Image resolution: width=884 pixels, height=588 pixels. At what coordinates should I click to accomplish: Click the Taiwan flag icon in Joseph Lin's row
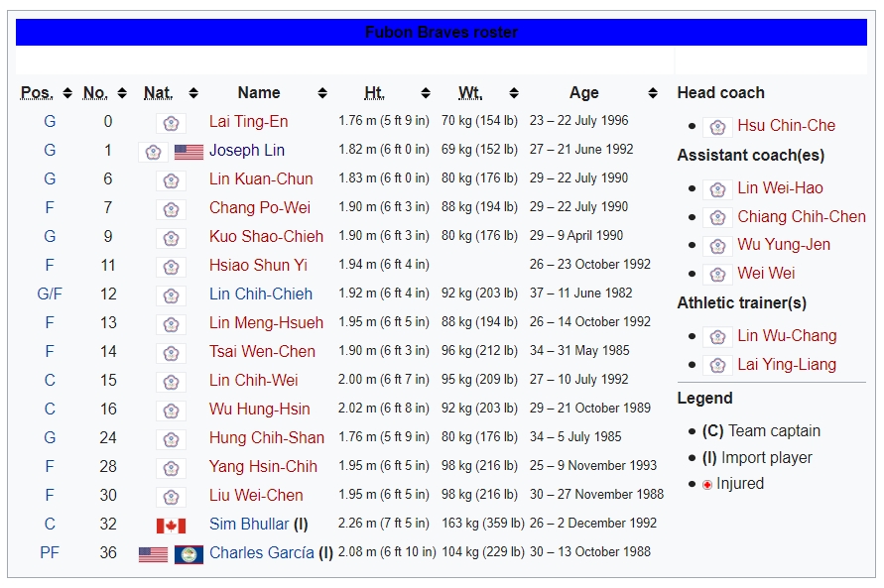click(153, 152)
